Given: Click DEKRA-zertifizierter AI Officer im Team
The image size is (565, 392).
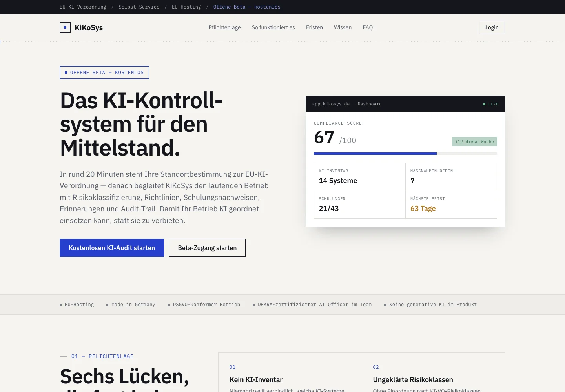Looking at the screenshot, I should tap(312, 305).
